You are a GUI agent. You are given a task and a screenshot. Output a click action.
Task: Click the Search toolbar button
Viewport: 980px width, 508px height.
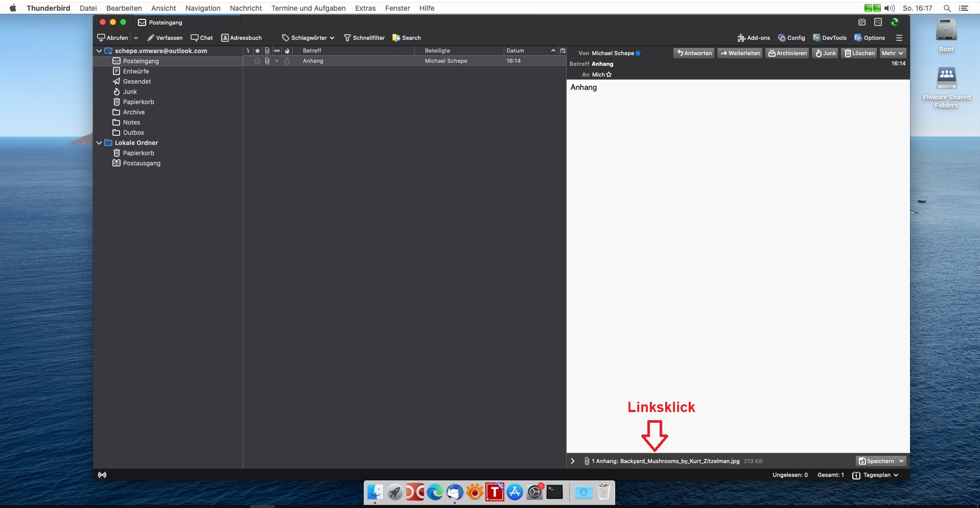(x=407, y=38)
